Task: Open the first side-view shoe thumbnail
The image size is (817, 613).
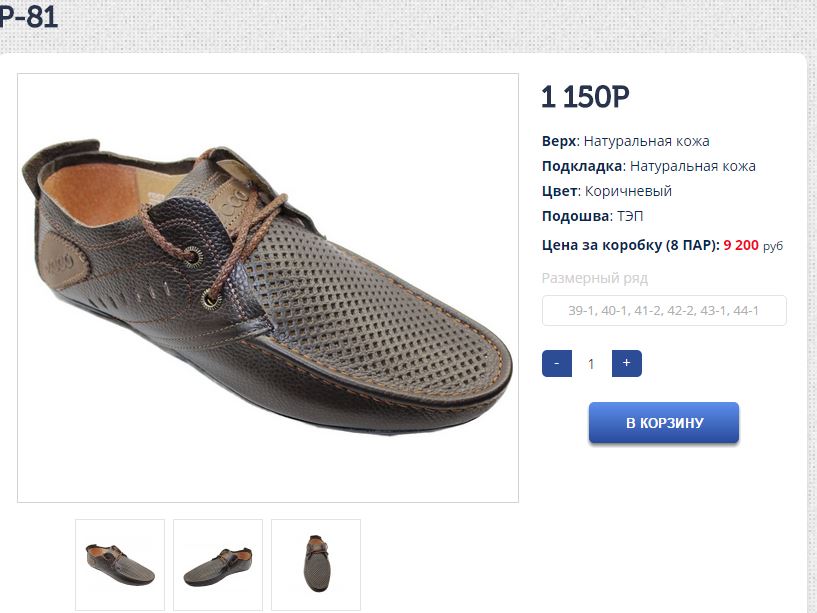Action: pyautogui.click(x=120, y=565)
